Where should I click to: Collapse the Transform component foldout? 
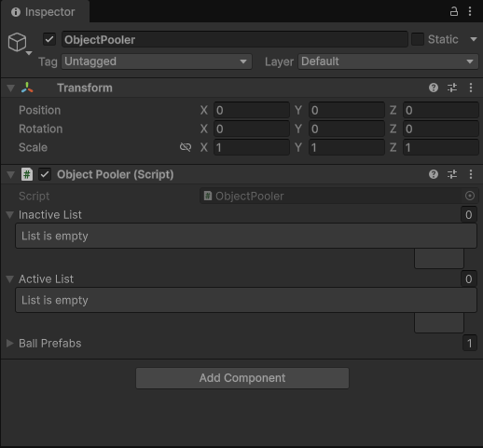coord(10,88)
